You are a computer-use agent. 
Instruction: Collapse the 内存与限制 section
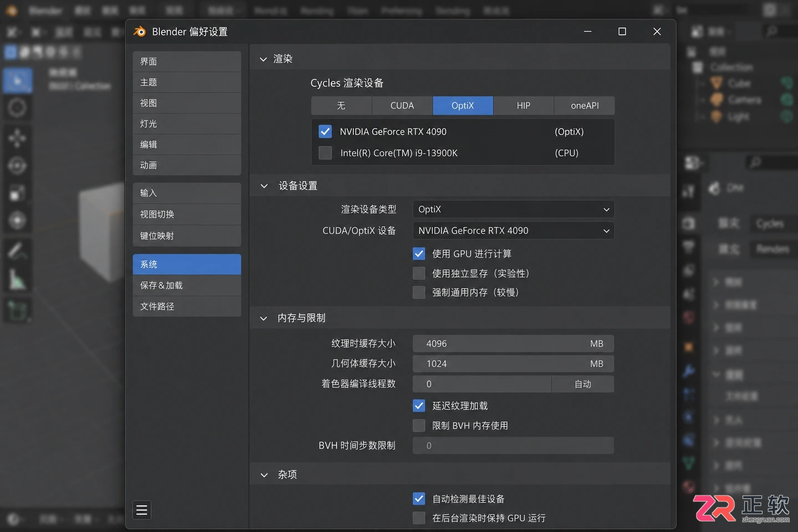264,318
